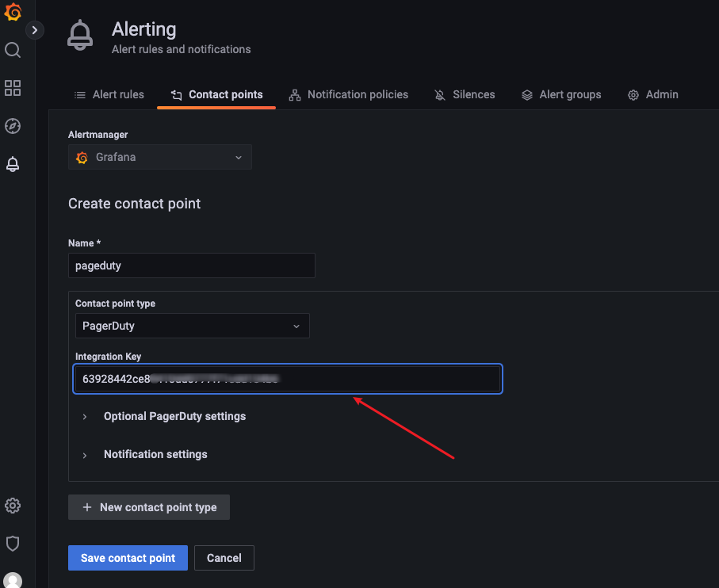Open the Server admin shield icon
Image resolution: width=719 pixels, height=588 pixels.
[x=13, y=544]
